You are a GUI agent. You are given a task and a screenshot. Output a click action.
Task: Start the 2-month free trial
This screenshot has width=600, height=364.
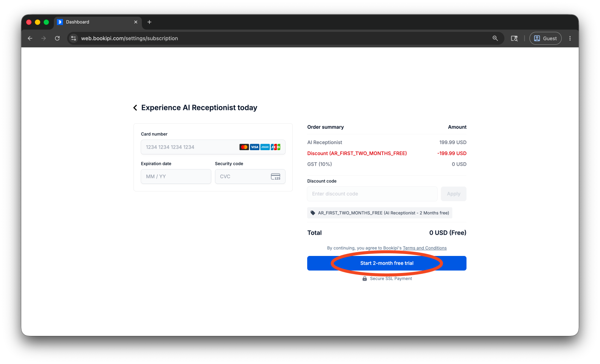pos(387,263)
